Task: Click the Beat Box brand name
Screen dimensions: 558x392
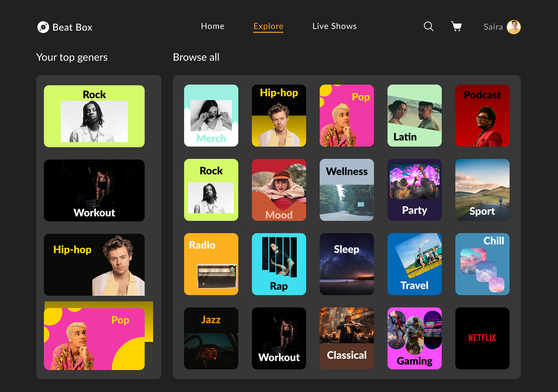Action: pyautogui.click(x=72, y=27)
